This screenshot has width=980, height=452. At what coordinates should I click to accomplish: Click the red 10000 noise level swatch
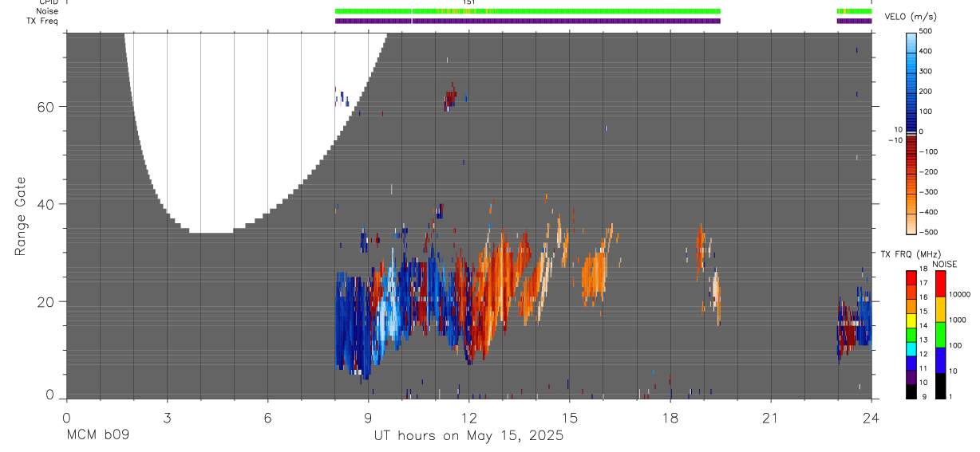tap(940, 283)
